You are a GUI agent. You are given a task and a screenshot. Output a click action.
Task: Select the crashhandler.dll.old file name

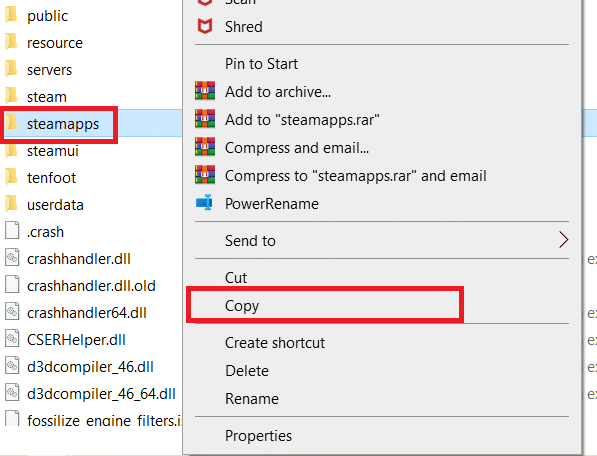[x=91, y=286]
